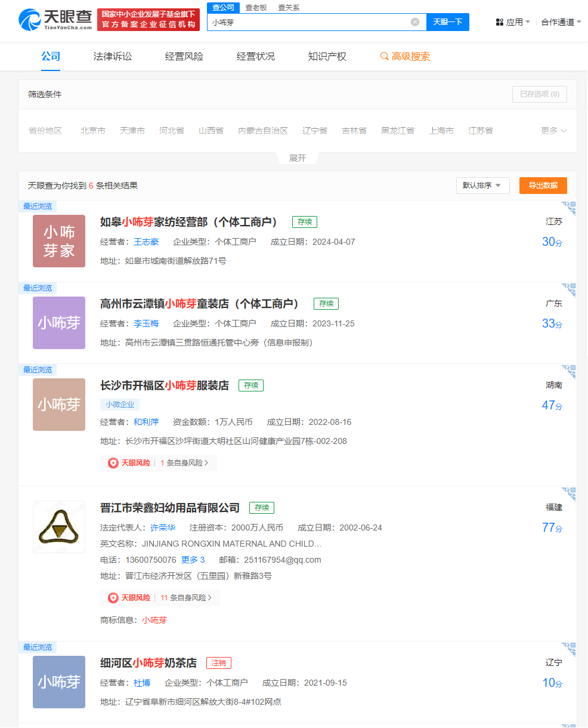Click the advanced search magnifier icon
The width and height of the screenshot is (588, 728).
pos(385,57)
